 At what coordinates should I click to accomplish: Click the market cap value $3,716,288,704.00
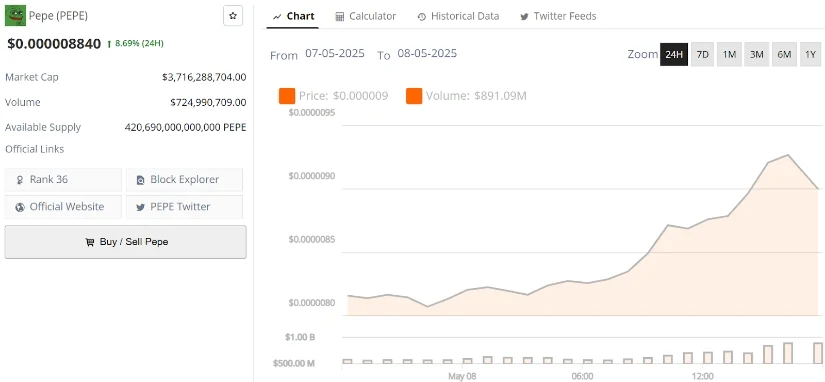[x=204, y=77]
